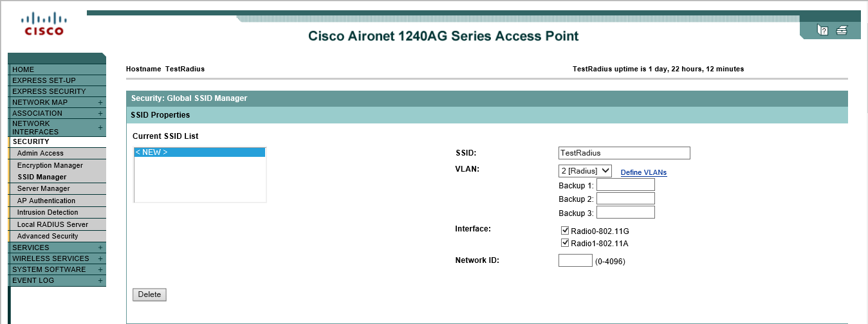
Task: Select Local RADIUS Server menu item
Action: point(53,224)
